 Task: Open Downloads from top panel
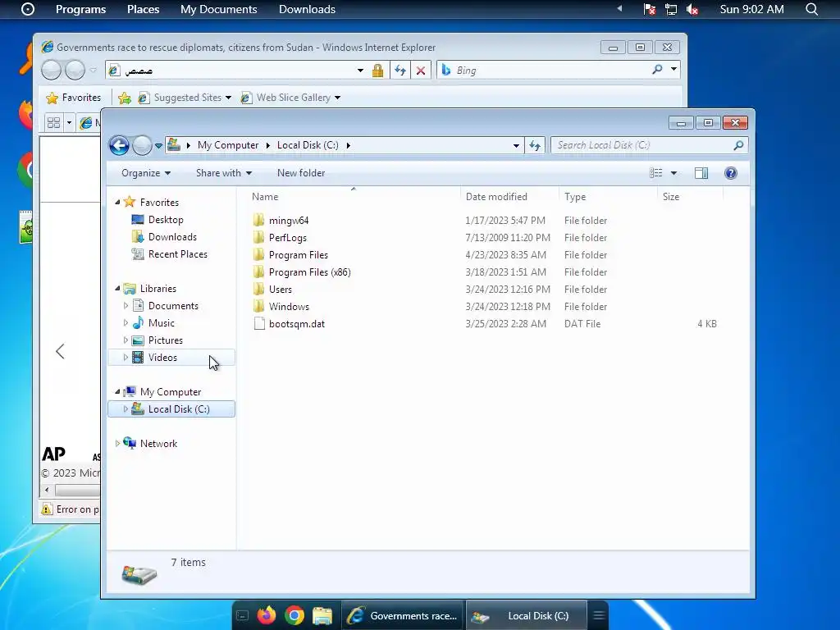307,9
